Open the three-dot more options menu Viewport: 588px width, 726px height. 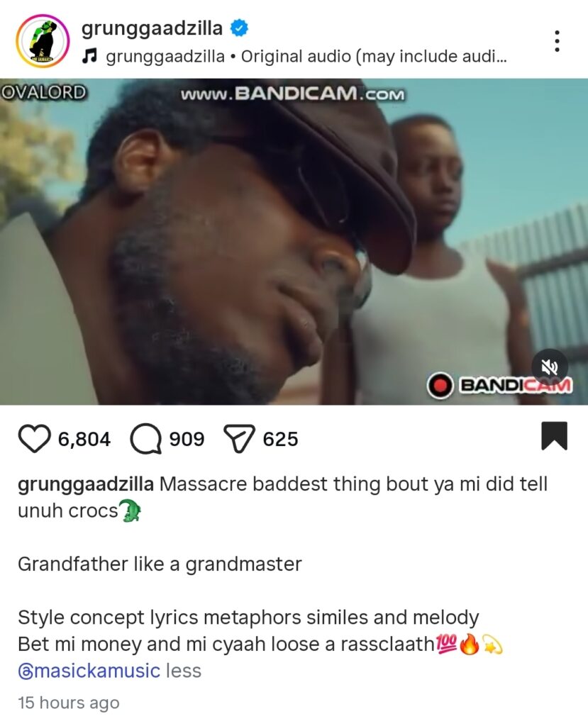[x=557, y=41]
